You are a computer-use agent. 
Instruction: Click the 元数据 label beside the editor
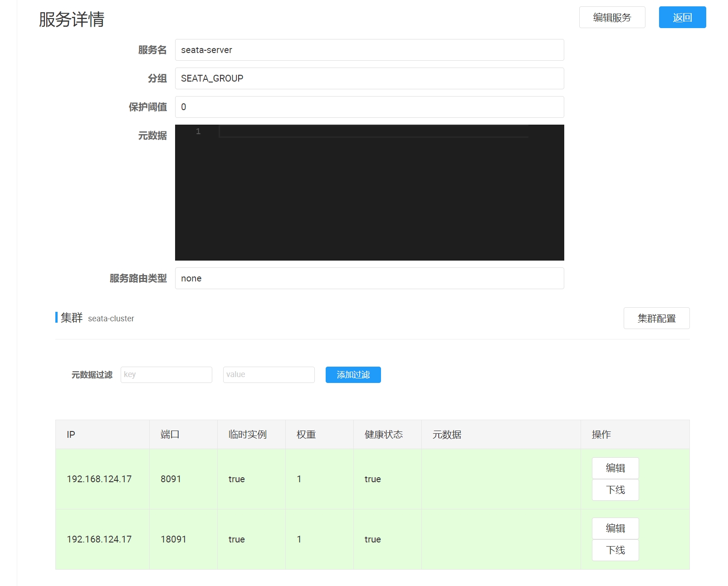152,136
